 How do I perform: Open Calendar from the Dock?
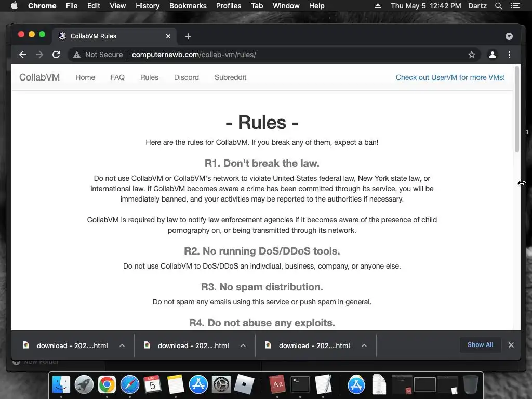pyautogui.click(x=152, y=385)
